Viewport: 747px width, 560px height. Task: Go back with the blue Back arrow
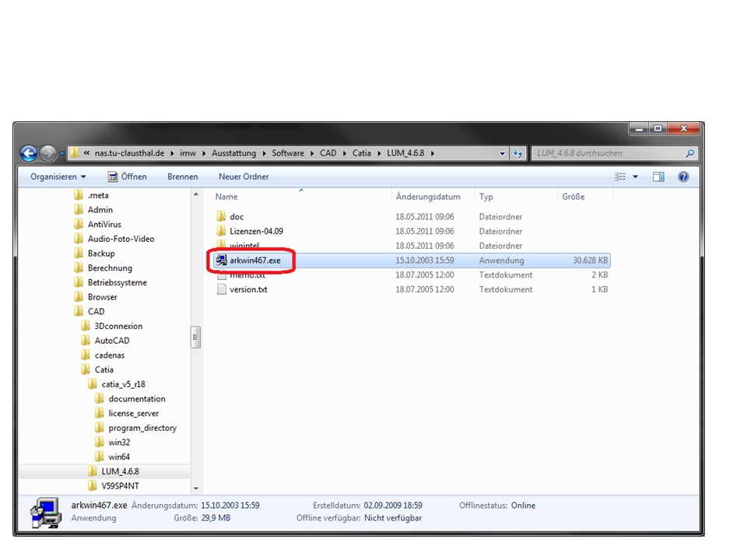click(x=29, y=153)
